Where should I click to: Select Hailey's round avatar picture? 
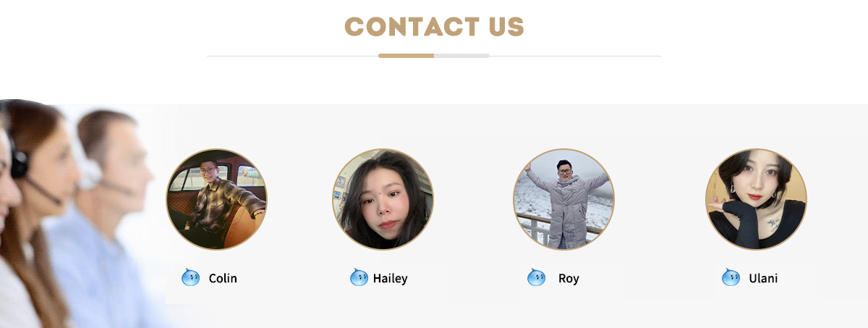tap(383, 199)
